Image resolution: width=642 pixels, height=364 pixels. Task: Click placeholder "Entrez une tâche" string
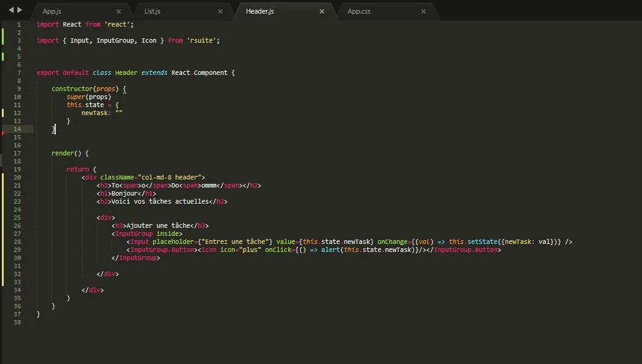pyautogui.click(x=235, y=241)
